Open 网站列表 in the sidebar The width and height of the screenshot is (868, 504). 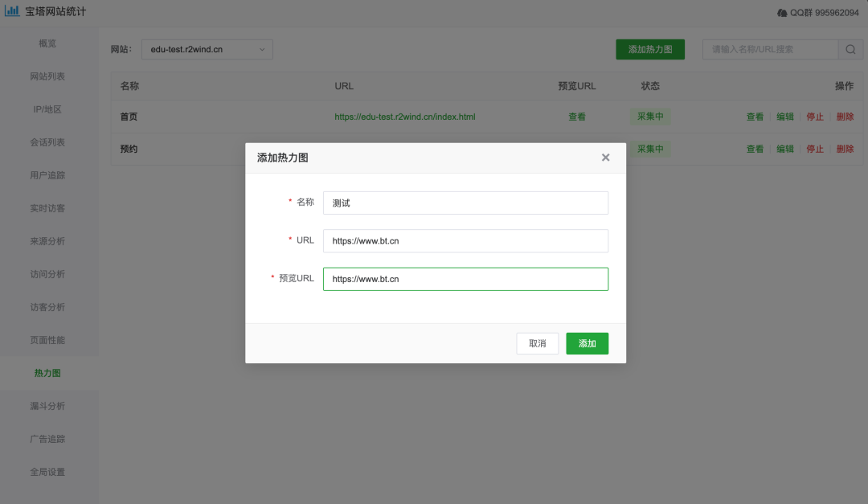point(47,76)
